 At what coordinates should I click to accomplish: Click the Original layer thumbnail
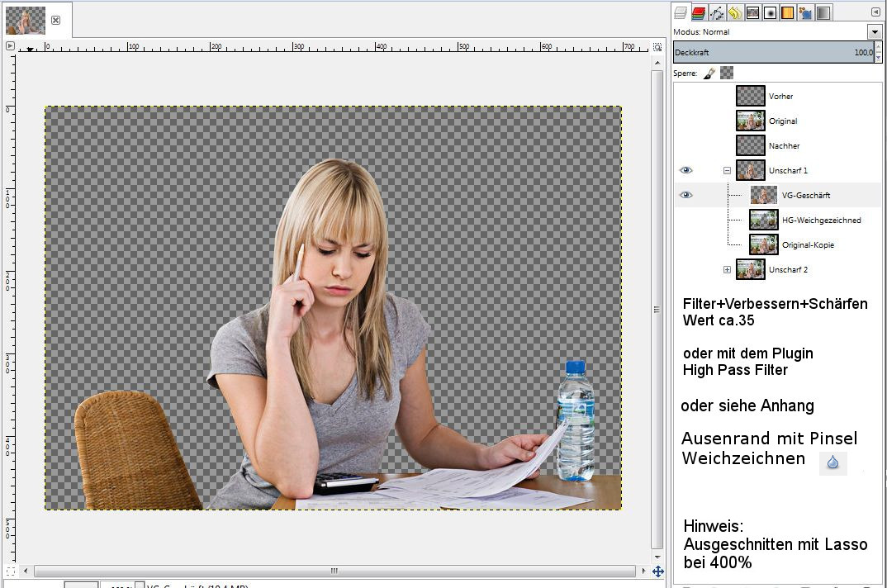pos(751,121)
